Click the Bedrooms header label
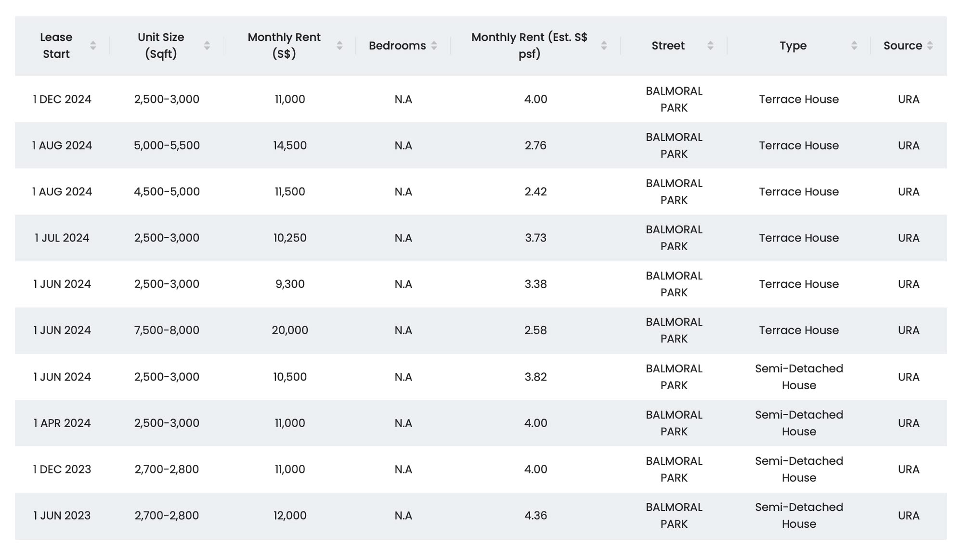The width and height of the screenshot is (963, 560). [397, 46]
